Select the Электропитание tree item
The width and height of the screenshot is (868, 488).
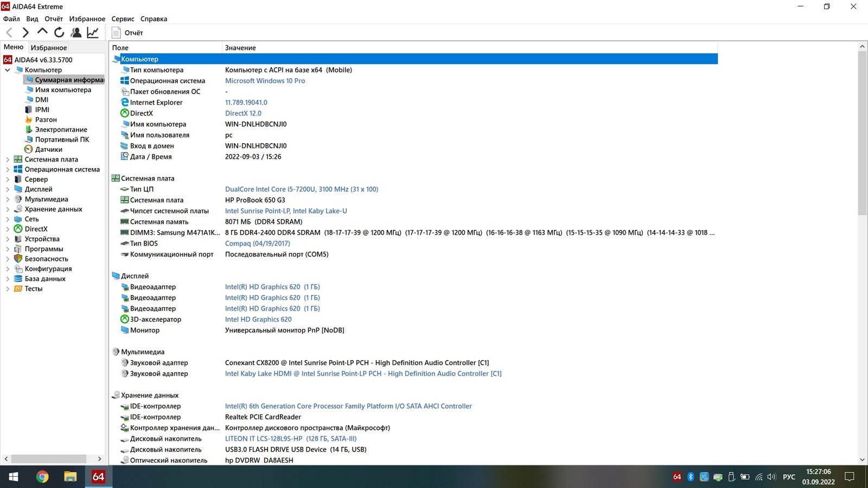61,130
